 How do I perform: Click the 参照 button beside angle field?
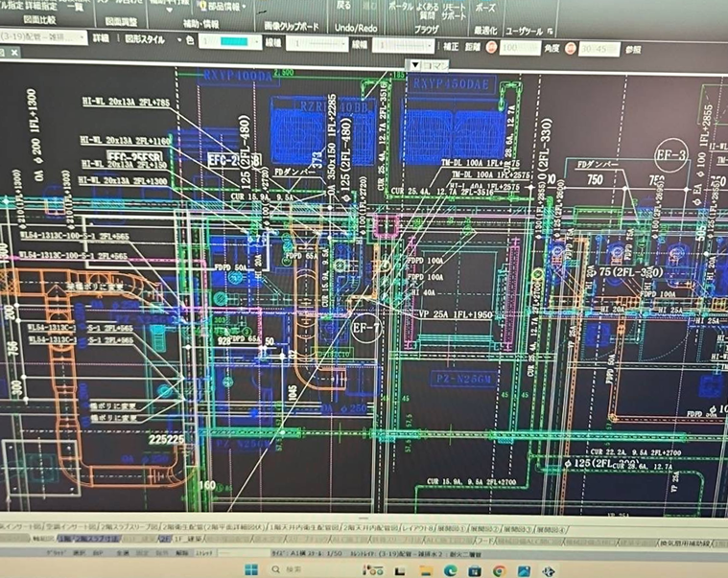click(x=633, y=49)
